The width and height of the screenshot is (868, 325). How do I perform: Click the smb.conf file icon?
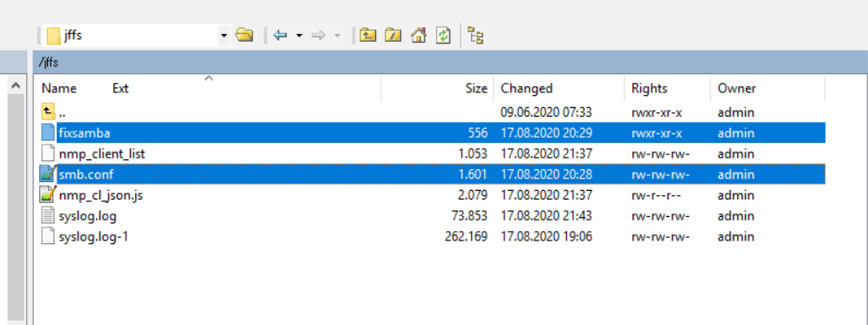coord(48,174)
